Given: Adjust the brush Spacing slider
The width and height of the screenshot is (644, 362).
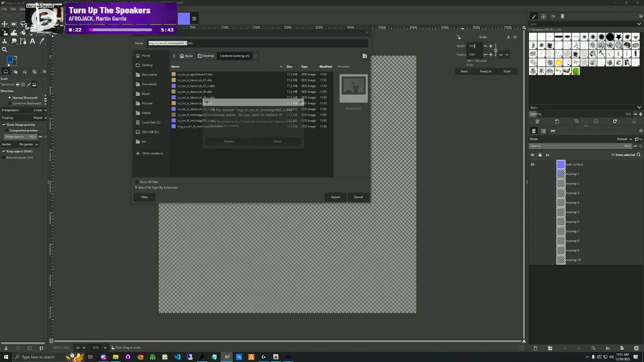Looking at the screenshot, I should (x=581, y=114).
